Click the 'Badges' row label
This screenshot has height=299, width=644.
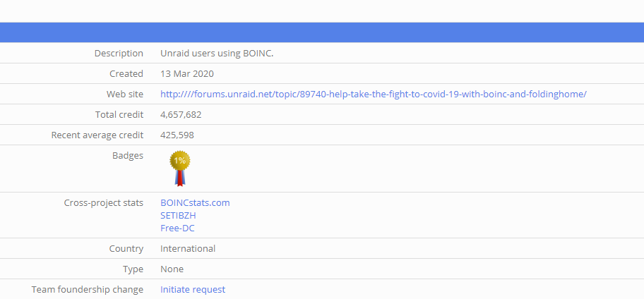128,155
